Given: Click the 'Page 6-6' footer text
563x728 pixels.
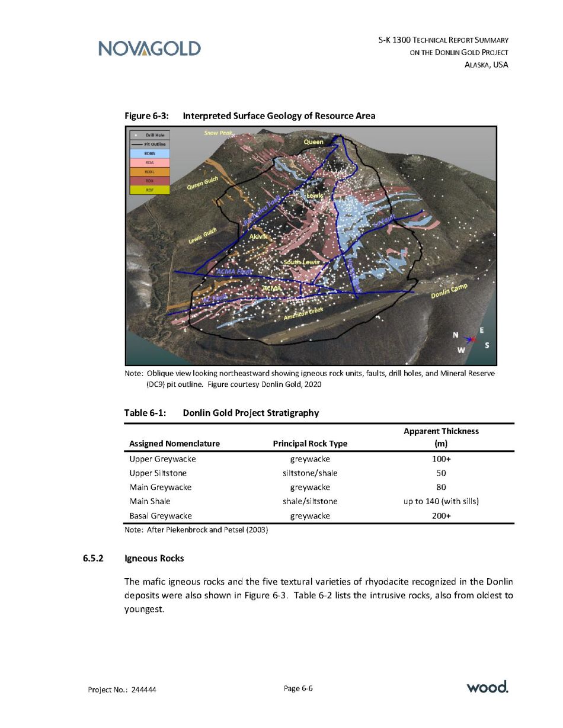Looking at the screenshot, I should tap(298, 688).
